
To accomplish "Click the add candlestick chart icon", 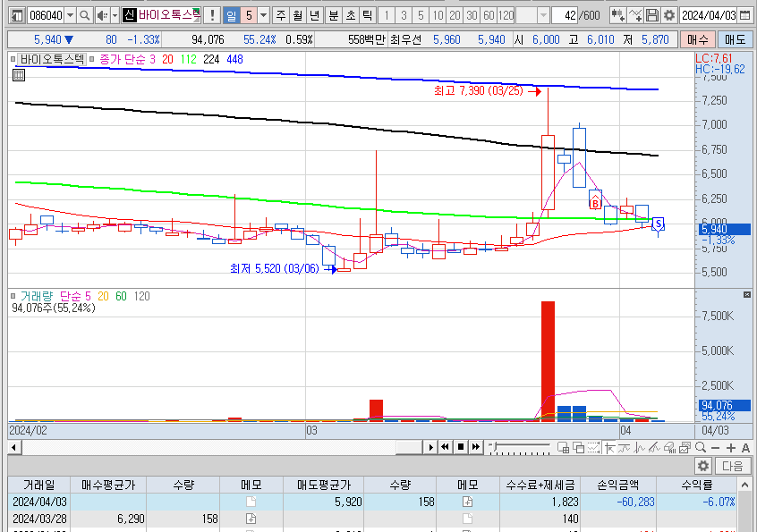I will point(617,15).
